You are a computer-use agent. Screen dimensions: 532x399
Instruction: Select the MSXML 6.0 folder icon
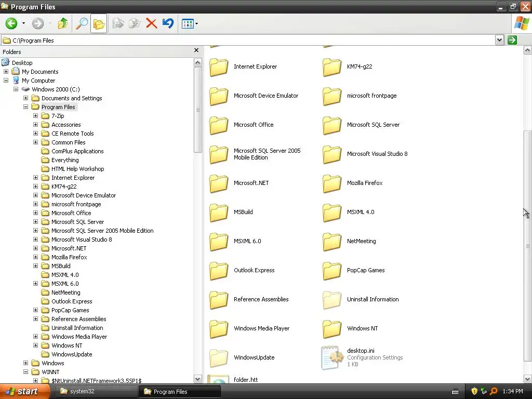(219, 242)
